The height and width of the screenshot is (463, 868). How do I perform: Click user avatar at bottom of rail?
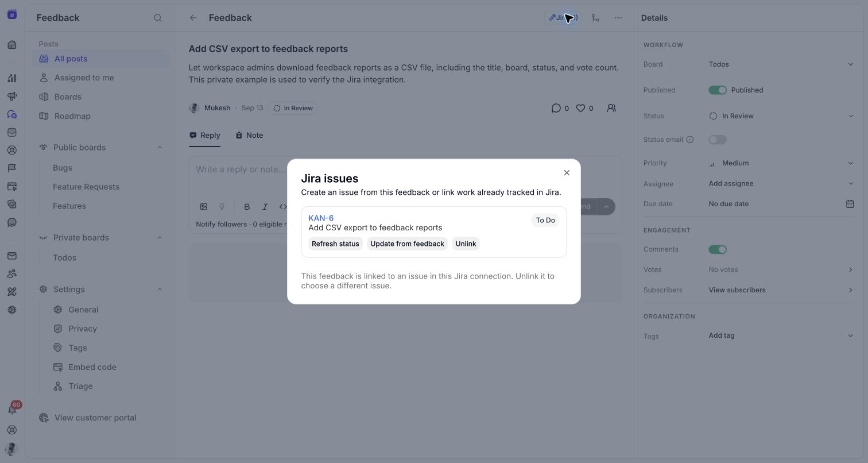(x=12, y=449)
